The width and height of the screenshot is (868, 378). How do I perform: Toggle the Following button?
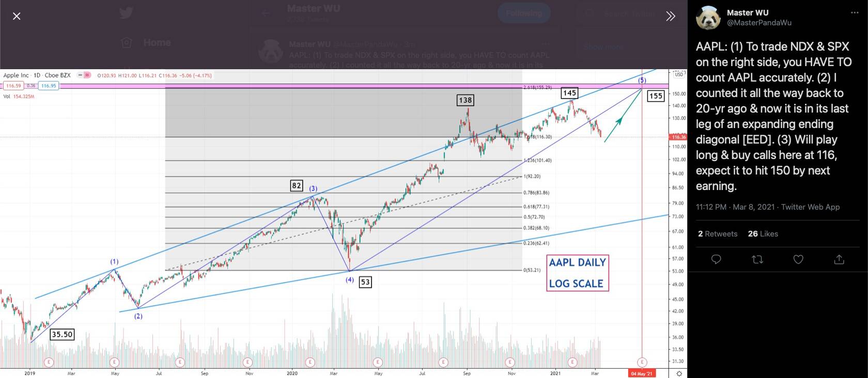(x=523, y=13)
